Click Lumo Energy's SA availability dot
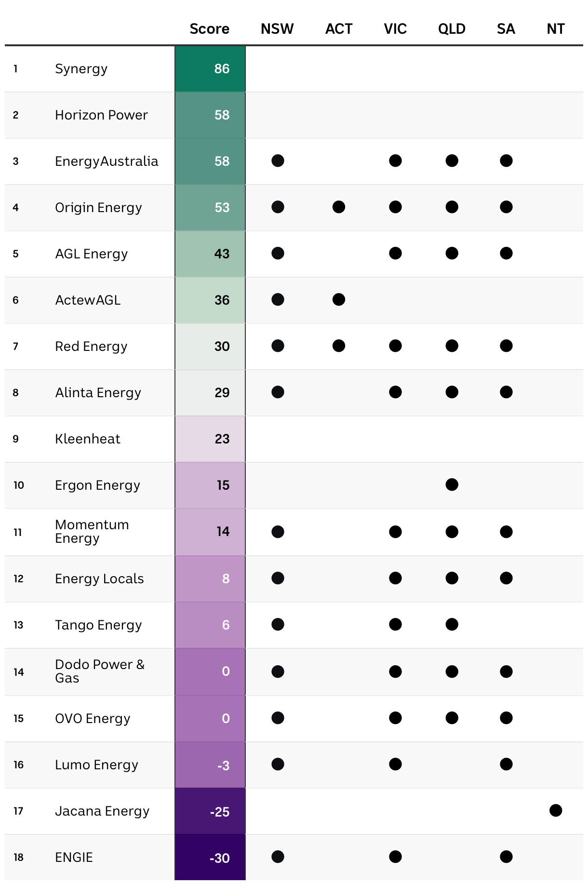588x885 pixels. pyautogui.click(x=506, y=764)
